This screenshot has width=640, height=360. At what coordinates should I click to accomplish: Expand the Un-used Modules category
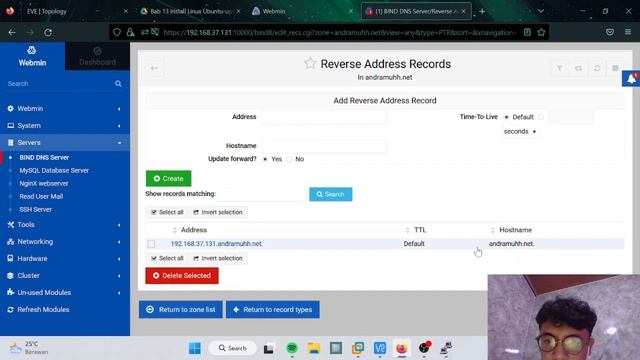(x=65, y=293)
